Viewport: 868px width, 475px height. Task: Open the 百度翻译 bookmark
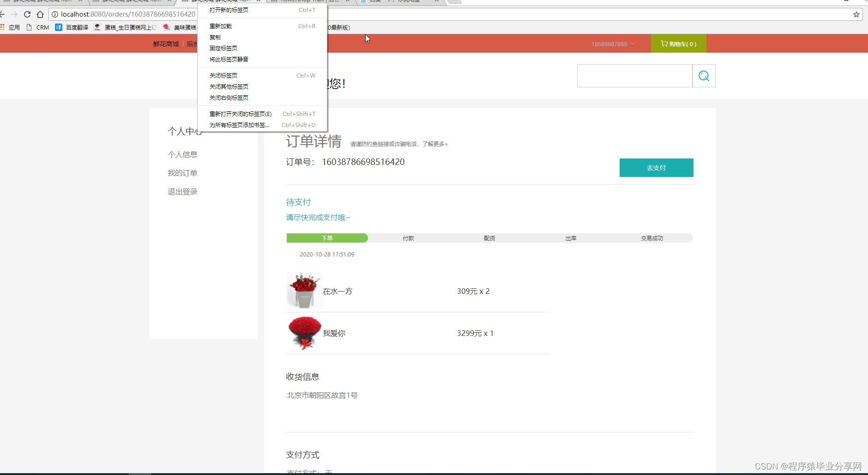[x=72, y=27]
